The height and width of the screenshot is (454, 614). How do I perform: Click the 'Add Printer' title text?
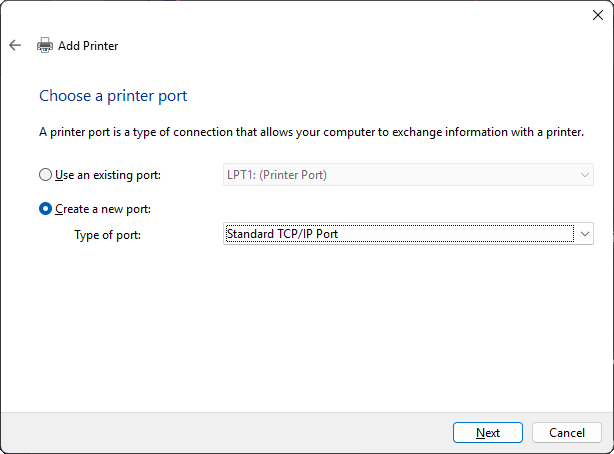88,46
